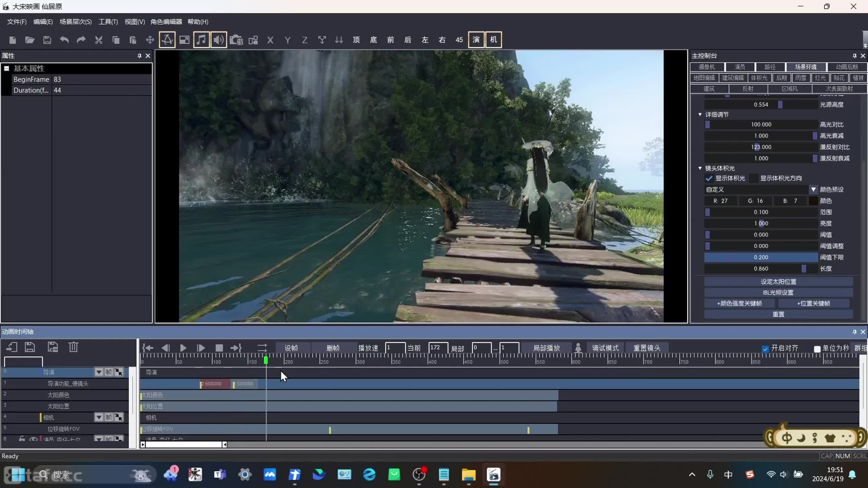
Task: Switch to the 动画后期 tab
Action: tap(847, 67)
